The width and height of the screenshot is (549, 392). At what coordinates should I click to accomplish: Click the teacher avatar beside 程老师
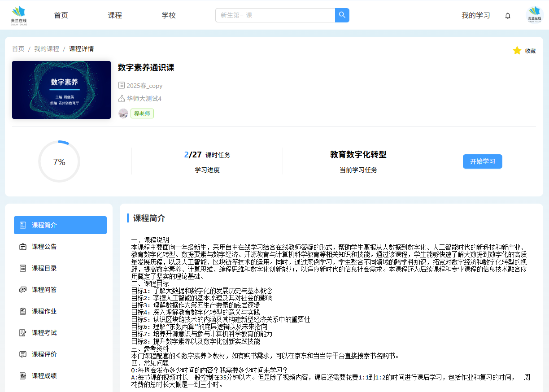[123, 113]
